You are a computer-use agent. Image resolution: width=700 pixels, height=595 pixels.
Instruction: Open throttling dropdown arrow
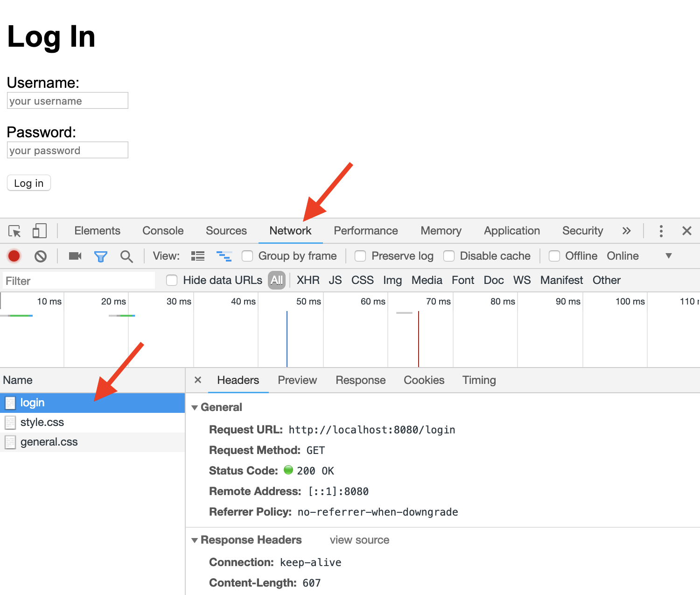(669, 256)
